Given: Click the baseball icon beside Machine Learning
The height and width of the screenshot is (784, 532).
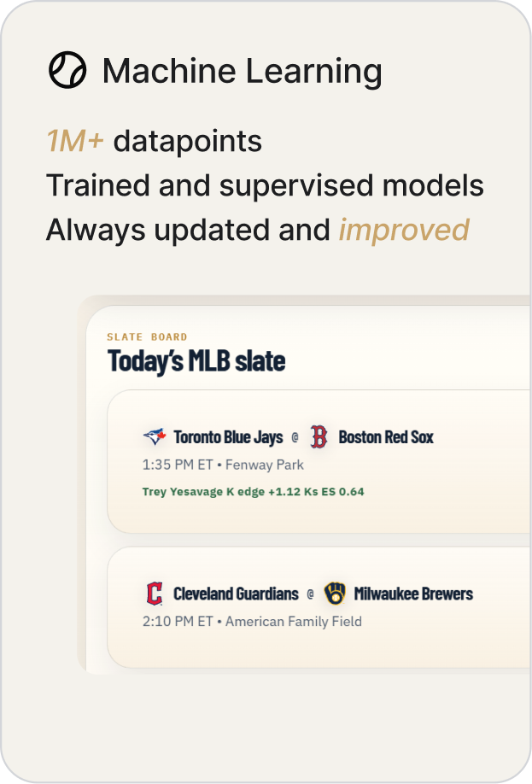Looking at the screenshot, I should click(67, 70).
